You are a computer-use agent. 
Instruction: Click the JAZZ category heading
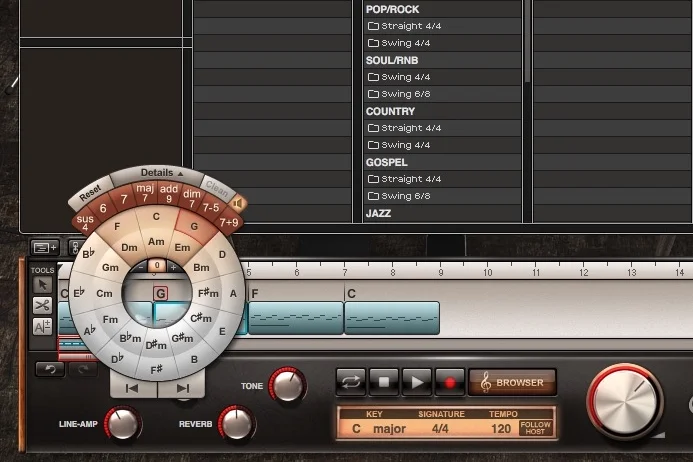point(378,214)
